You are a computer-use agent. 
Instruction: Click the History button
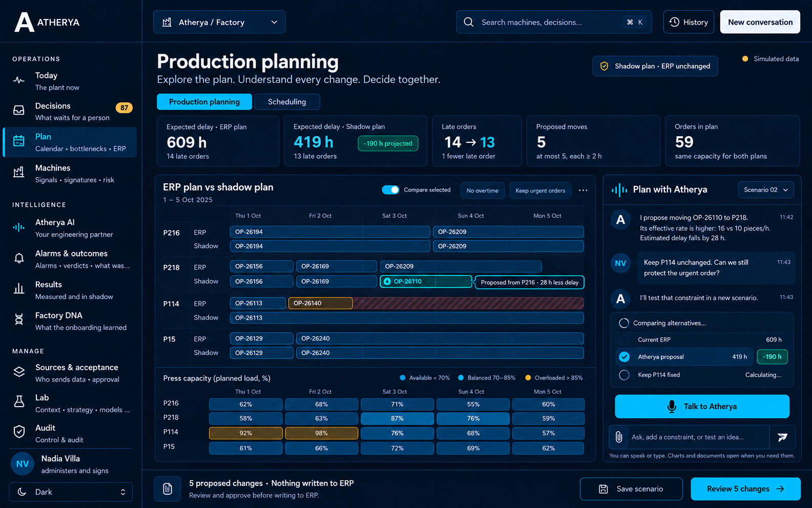coord(689,22)
